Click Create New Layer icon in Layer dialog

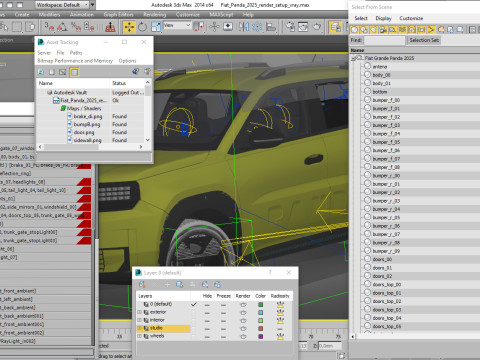coord(142,284)
